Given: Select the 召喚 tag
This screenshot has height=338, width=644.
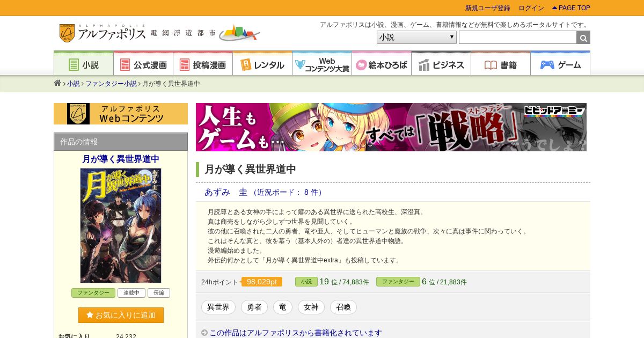Looking at the screenshot, I should click(343, 307).
